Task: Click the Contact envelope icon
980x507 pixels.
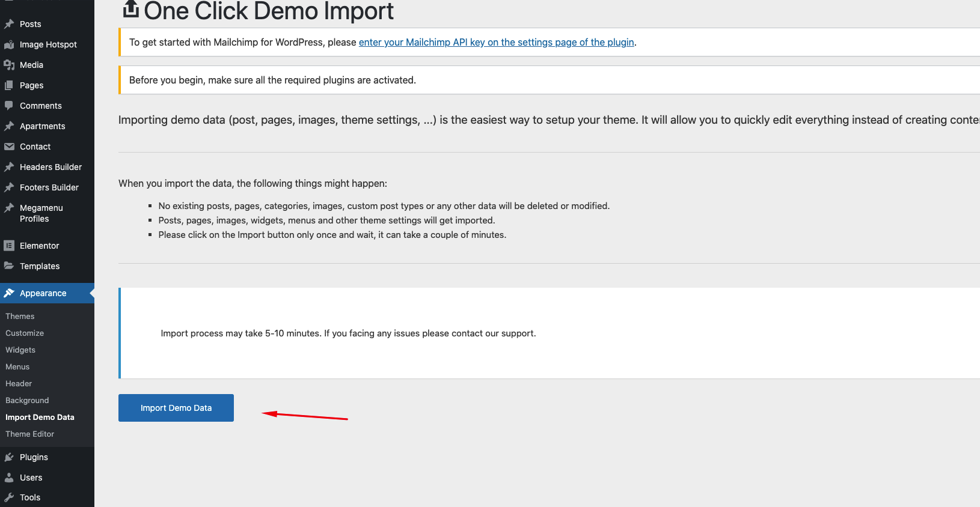Action: point(9,147)
